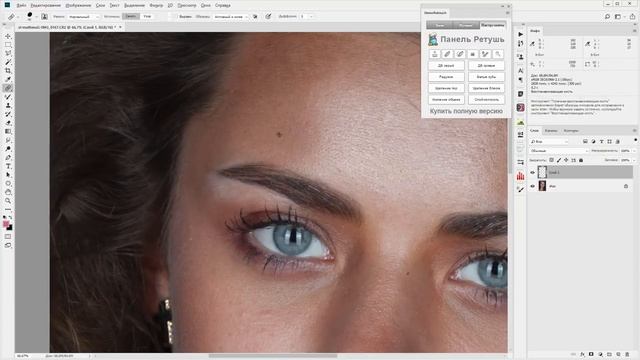Select the Rectangular Marquee tool
640x360 pixels.
click(x=8, y=45)
